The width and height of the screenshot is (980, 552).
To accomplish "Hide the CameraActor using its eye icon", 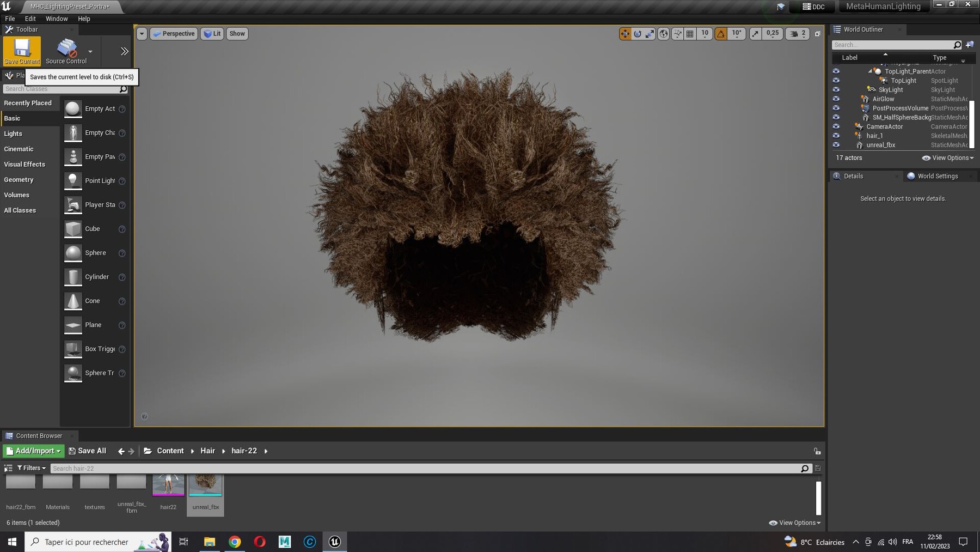I will 836,126.
